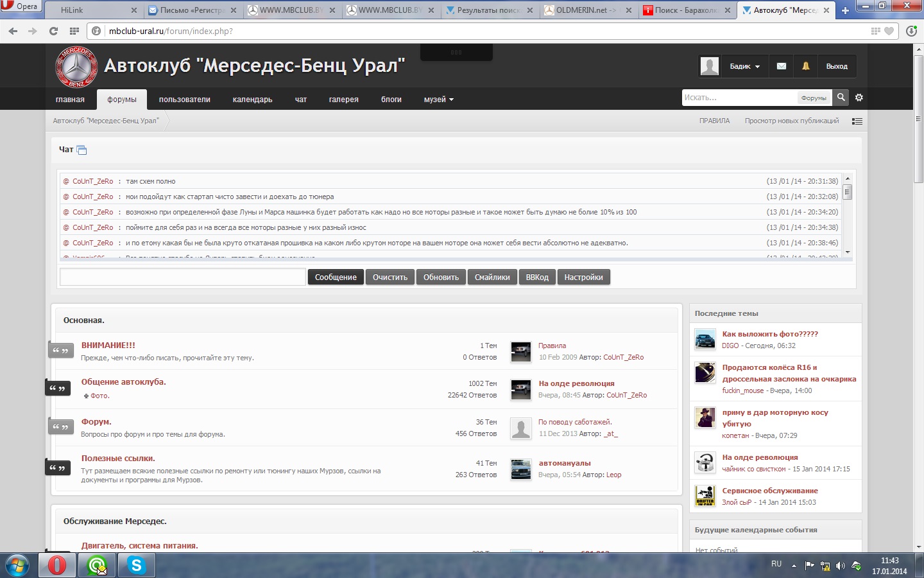Click the chat message input field

coord(182,277)
